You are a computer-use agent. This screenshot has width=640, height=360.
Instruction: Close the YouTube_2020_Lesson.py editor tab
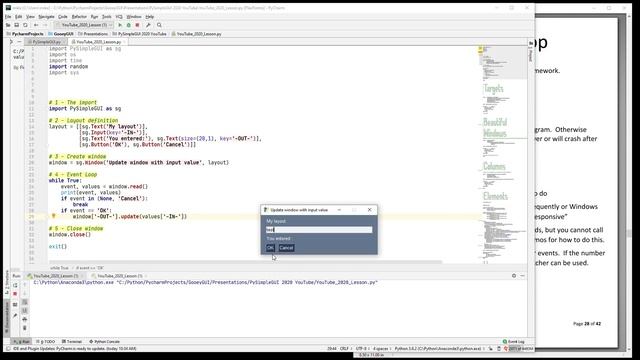(x=124, y=42)
